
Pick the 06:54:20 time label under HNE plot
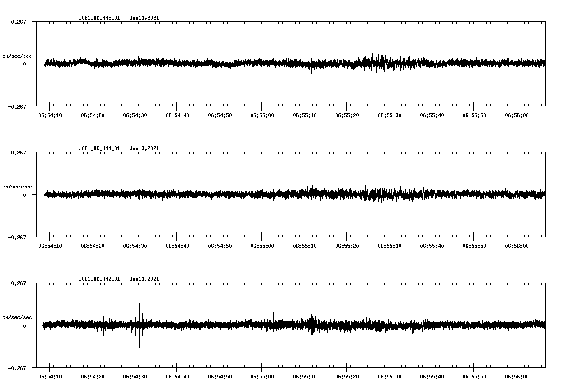pyautogui.click(x=92, y=115)
